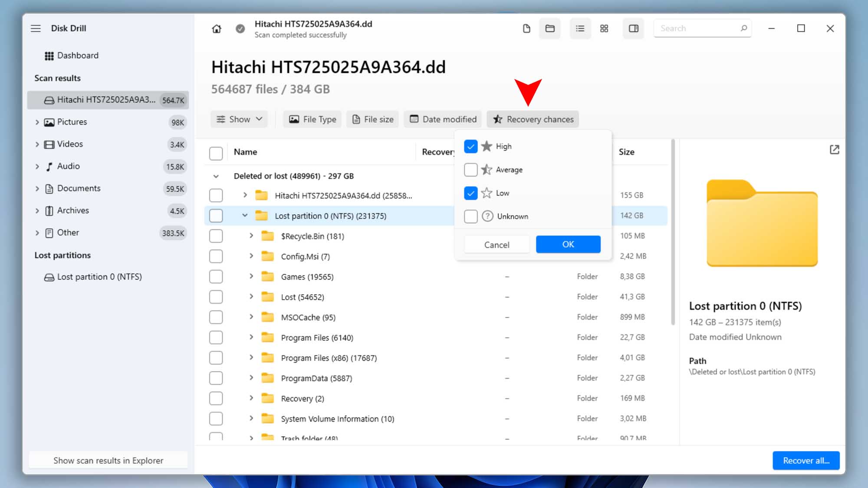The width and height of the screenshot is (868, 488).
Task: Click the $Recycle.Bin folder icon
Action: click(268, 236)
